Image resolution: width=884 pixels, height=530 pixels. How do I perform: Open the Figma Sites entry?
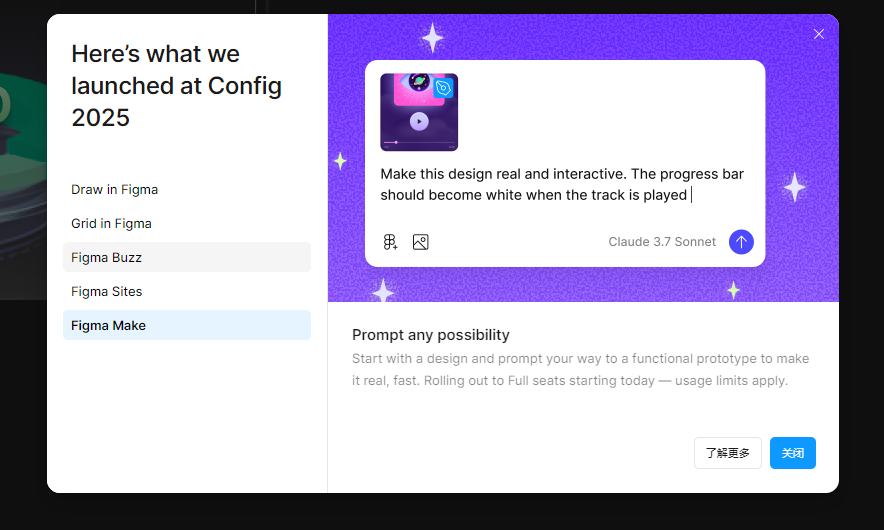[x=107, y=291]
